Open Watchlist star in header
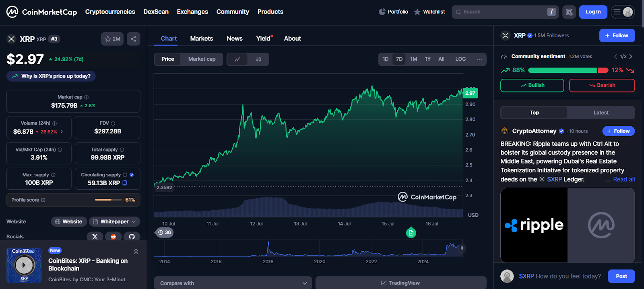 (x=417, y=12)
